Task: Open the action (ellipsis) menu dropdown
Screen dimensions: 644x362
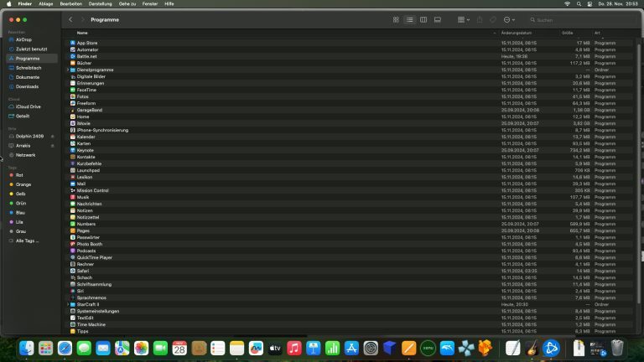Action: tap(509, 20)
